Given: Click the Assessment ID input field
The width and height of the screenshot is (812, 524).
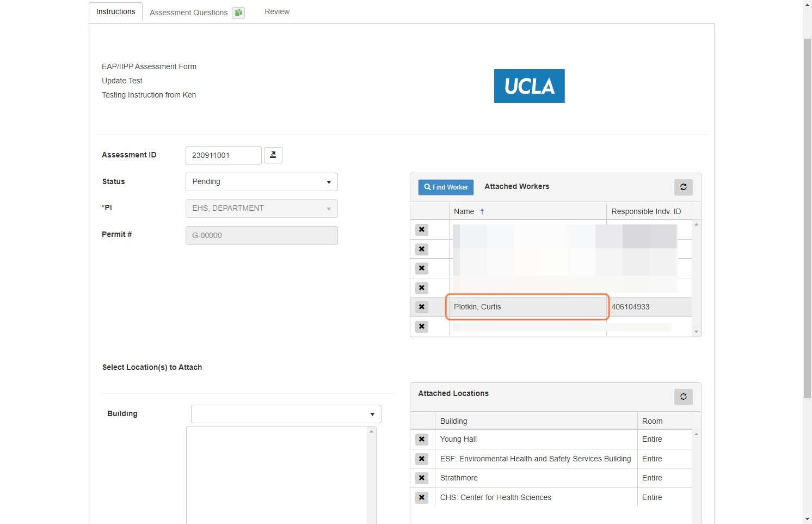Looking at the screenshot, I should tap(224, 155).
